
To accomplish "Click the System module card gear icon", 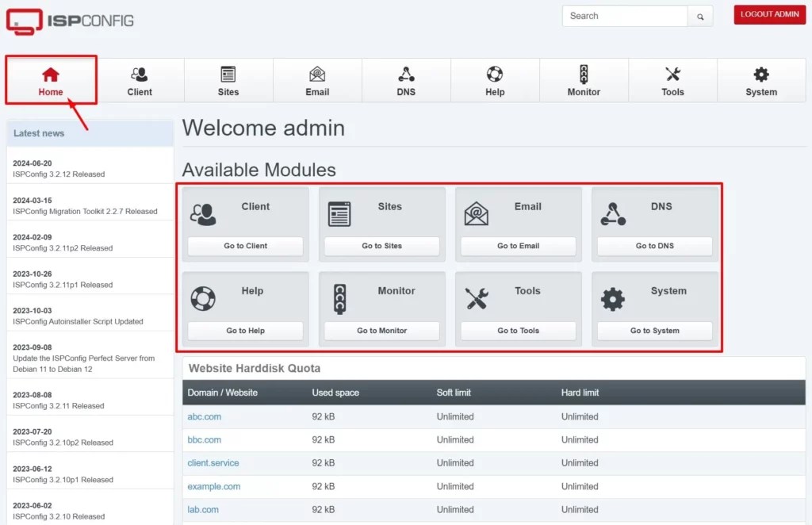I will (x=613, y=299).
